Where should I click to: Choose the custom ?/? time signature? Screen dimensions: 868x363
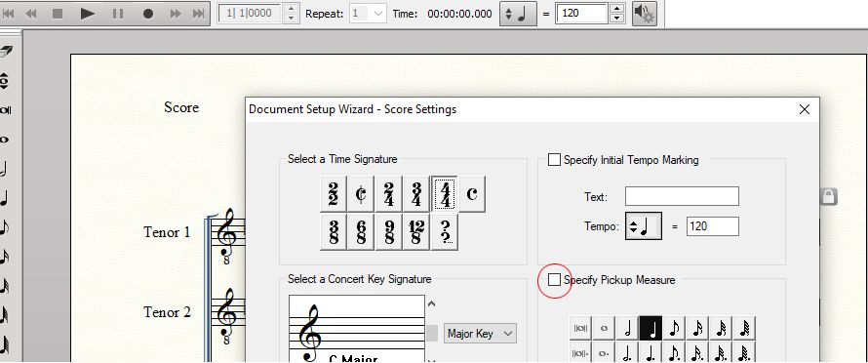[x=445, y=232]
